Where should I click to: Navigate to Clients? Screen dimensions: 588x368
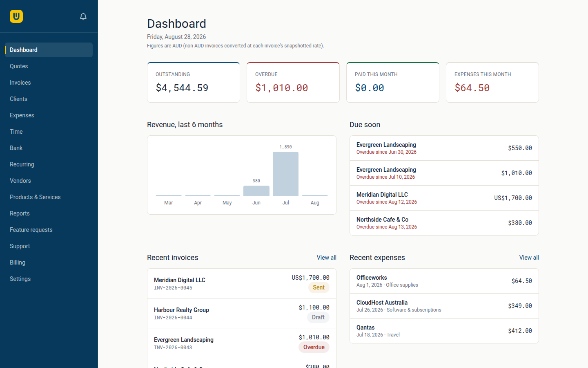point(49,99)
